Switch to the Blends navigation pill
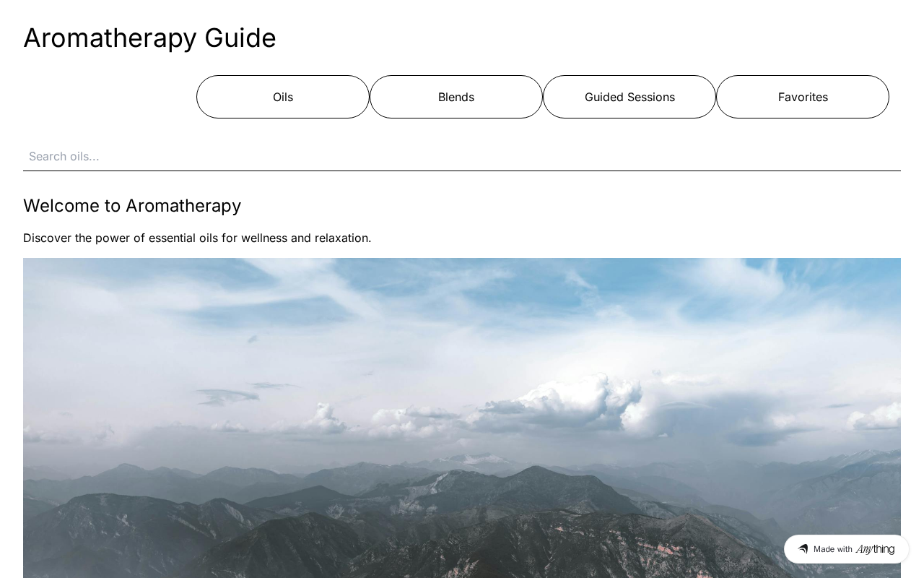The width and height of the screenshot is (924, 578). [456, 97]
